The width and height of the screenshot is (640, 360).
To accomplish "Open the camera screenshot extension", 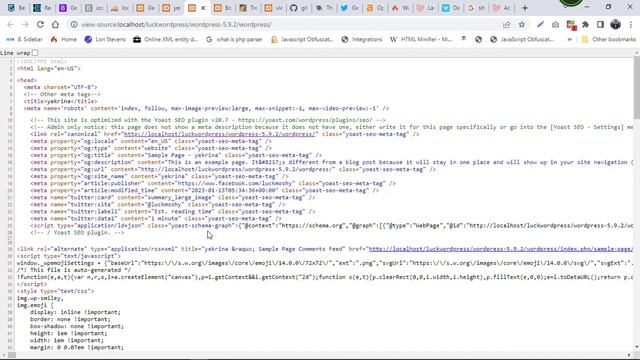I will click(556, 24).
